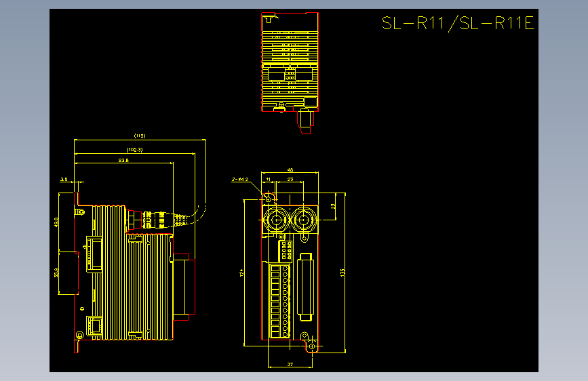Click the 135 overall height dimension
The width and height of the screenshot is (588, 381).
click(342, 273)
